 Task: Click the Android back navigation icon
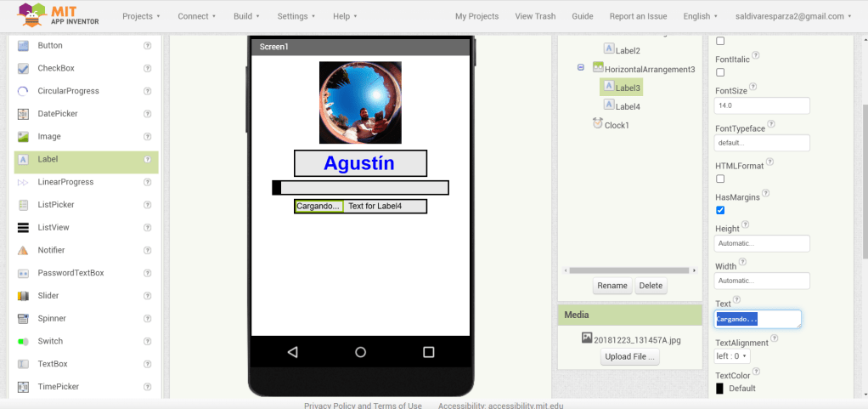point(292,352)
